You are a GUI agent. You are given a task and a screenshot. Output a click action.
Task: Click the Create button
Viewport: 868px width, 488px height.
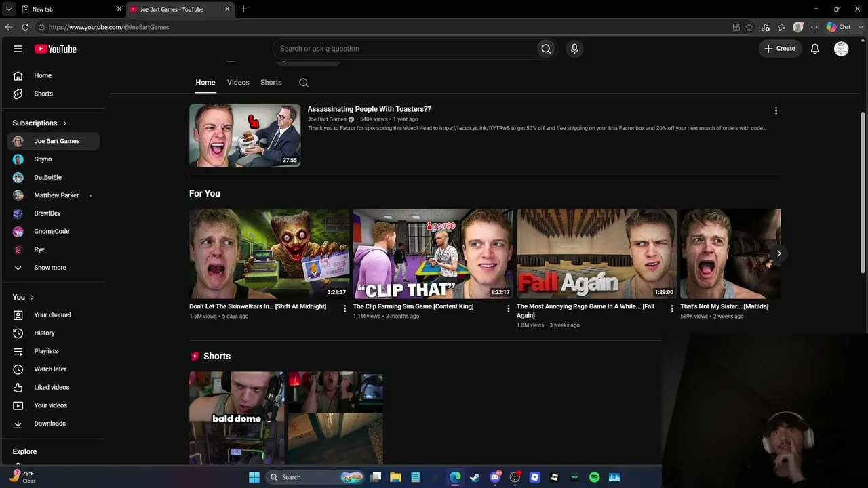[780, 49]
